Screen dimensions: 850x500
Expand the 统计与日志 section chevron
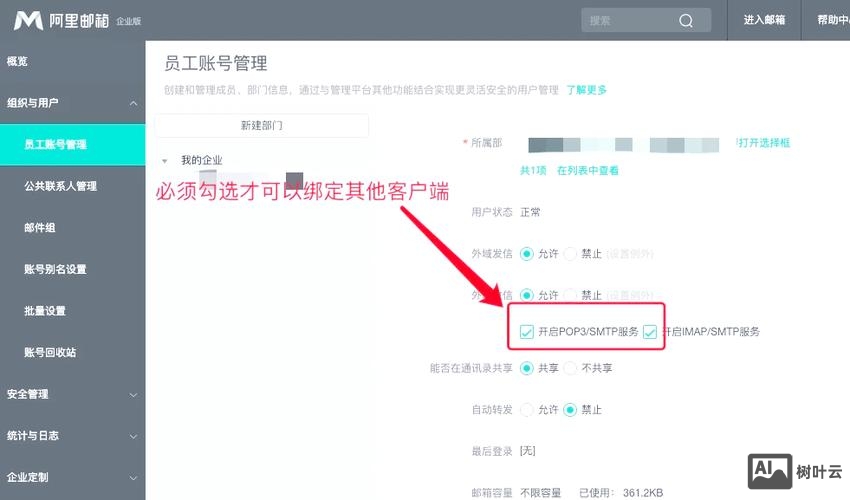pyautogui.click(x=133, y=436)
